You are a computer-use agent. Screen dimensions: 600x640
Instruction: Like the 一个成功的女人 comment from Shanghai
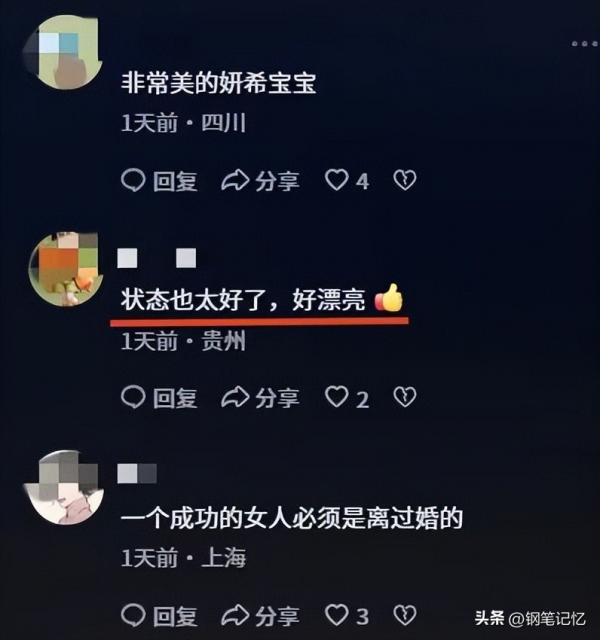tap(347, 615)
